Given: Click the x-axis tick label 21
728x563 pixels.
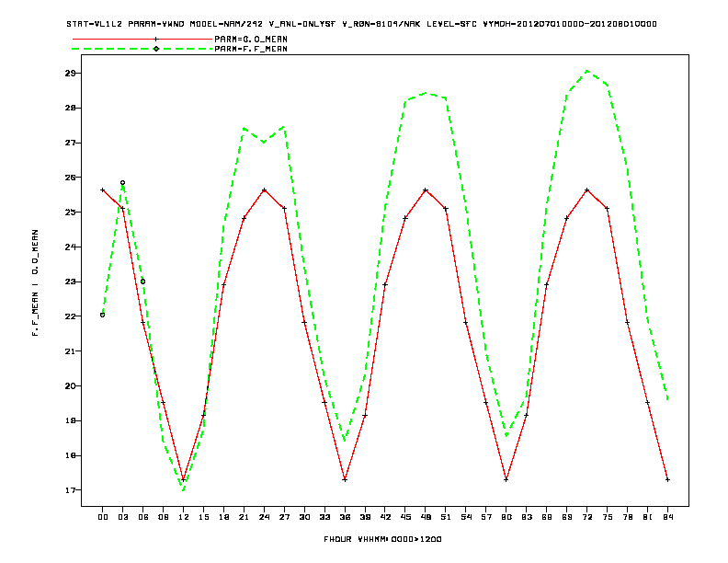Looking at the screenshot, I should (244, 517).
